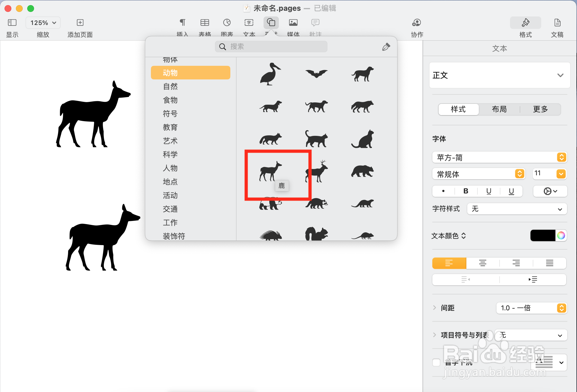Open the Collaborate icon

[x=416, y=23]
